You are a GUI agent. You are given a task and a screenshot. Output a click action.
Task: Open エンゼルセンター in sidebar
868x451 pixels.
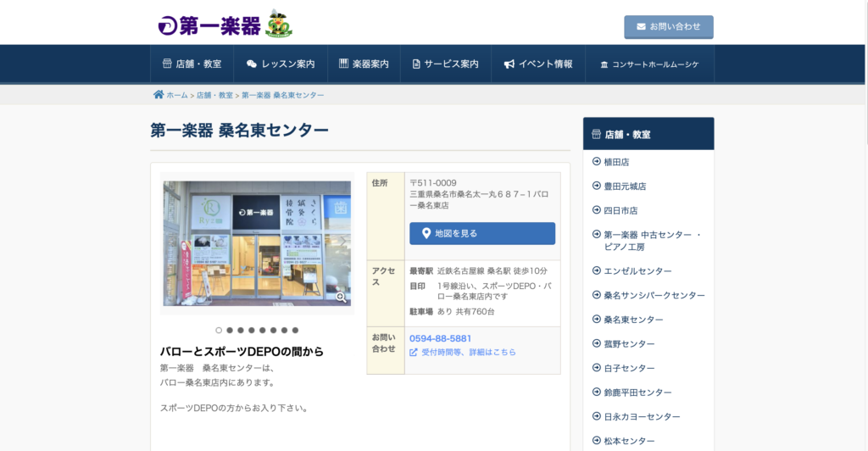tap(637, 271)
